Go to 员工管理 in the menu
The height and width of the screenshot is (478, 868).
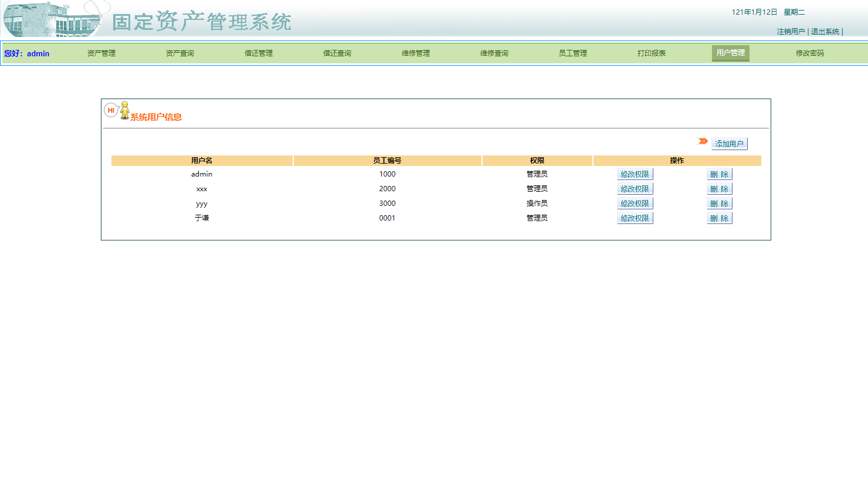[572, 53]
